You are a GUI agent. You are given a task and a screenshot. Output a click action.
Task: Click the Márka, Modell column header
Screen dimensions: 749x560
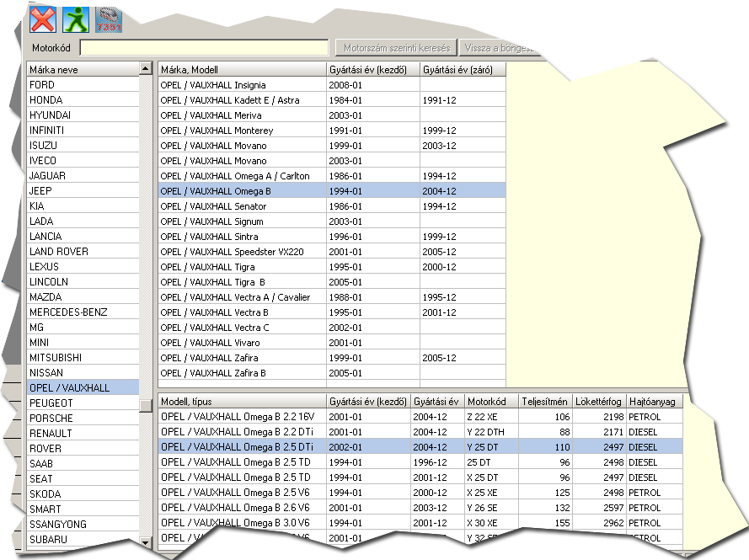[242, 70]
